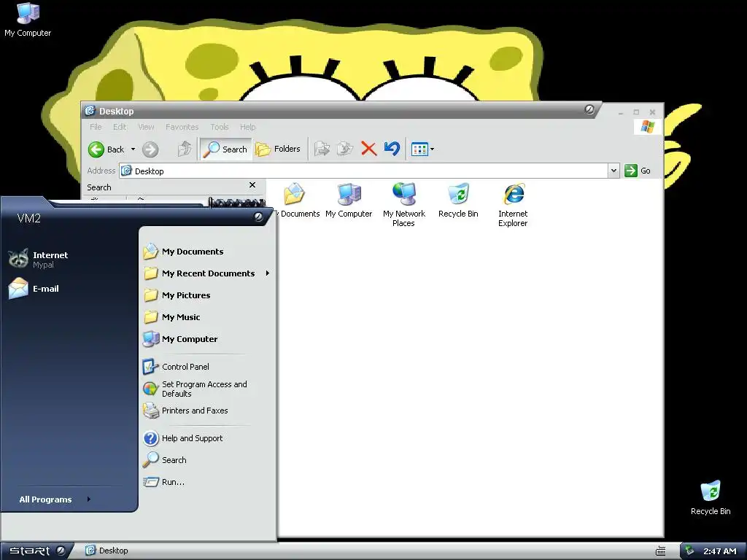
Task: Click the blue Undo arrow icon
Action: (392, 149)
